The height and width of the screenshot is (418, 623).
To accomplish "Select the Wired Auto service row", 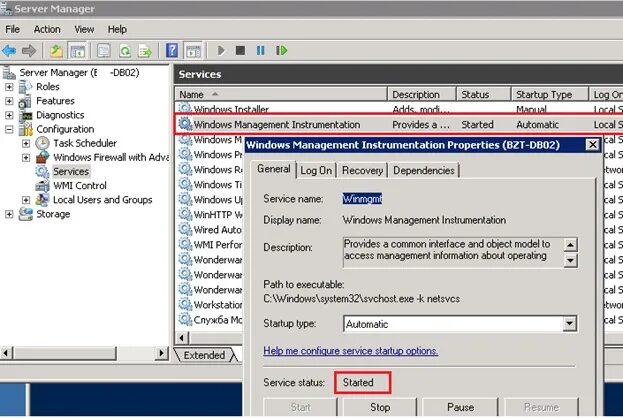I will [x=210, y=230].
